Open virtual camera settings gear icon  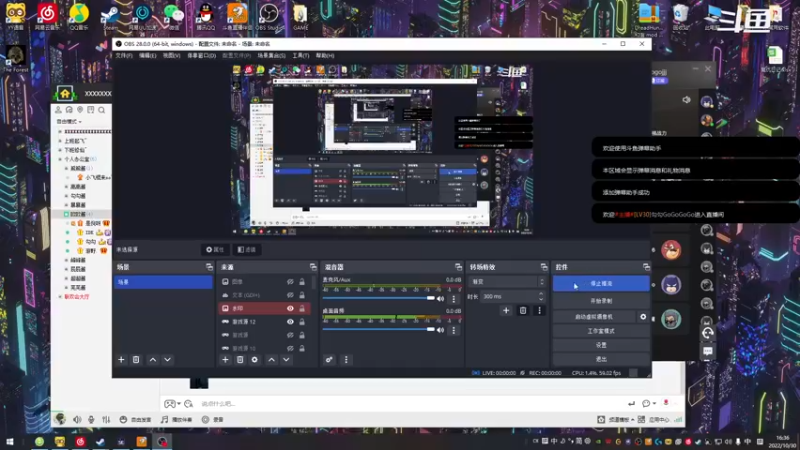[x=643, y=317]
